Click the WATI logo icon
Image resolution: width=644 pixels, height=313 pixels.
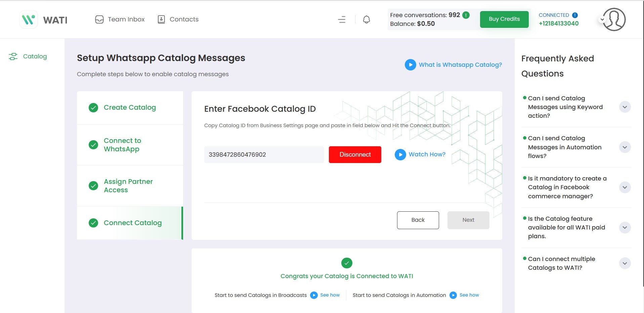(x=29, y=19)
